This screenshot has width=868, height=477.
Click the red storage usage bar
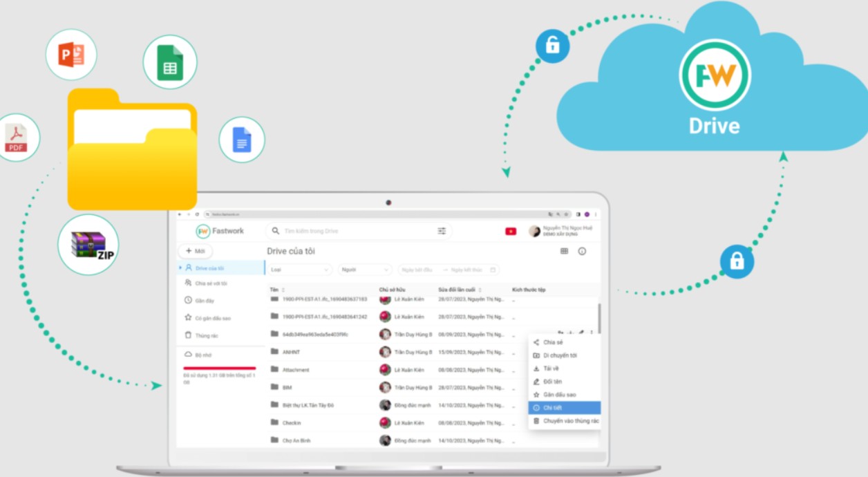(x=219, y=368)
